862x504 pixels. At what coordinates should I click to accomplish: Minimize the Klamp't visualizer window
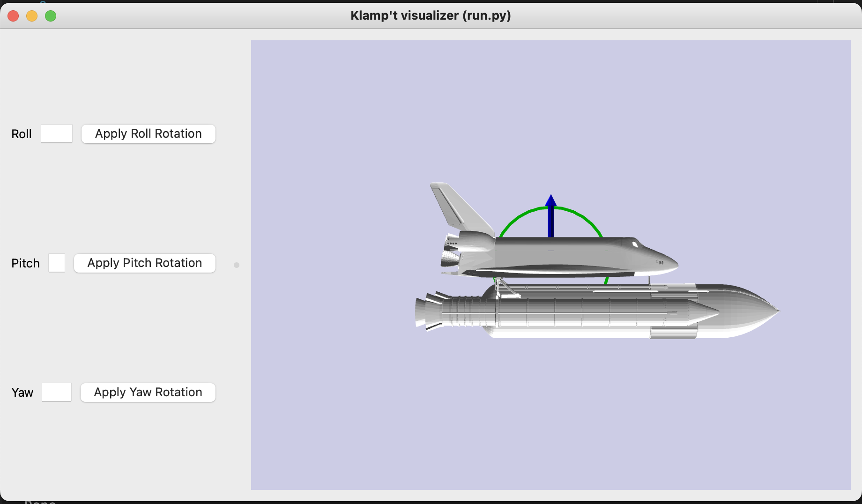[x=32, y=16]
